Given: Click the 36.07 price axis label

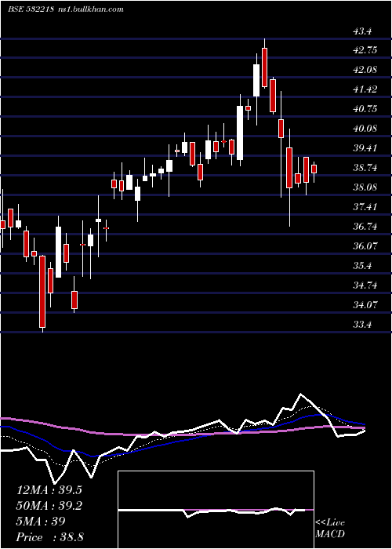Looking at the screenshot, I should tap(365, 246).
